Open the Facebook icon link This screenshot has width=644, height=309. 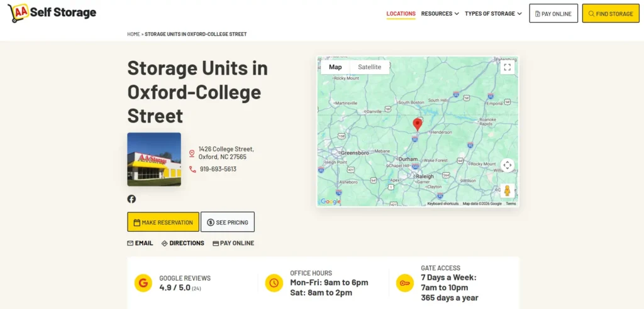131,199
